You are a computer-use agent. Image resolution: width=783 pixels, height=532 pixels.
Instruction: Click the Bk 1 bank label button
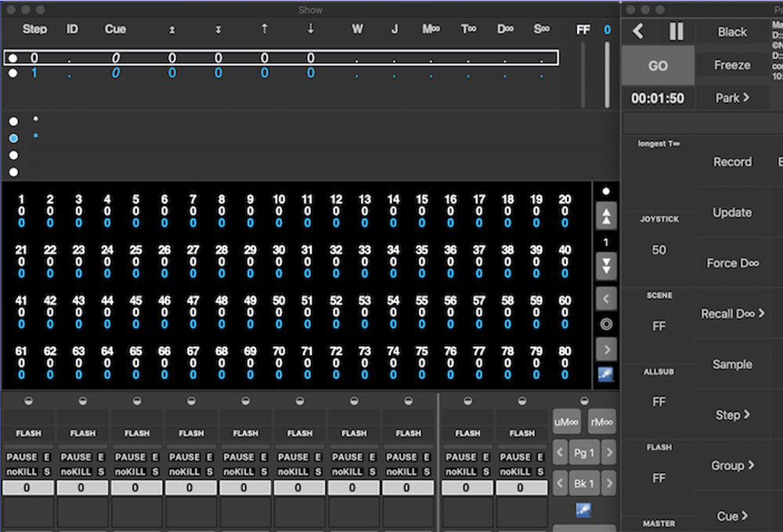tap(584, 483)
